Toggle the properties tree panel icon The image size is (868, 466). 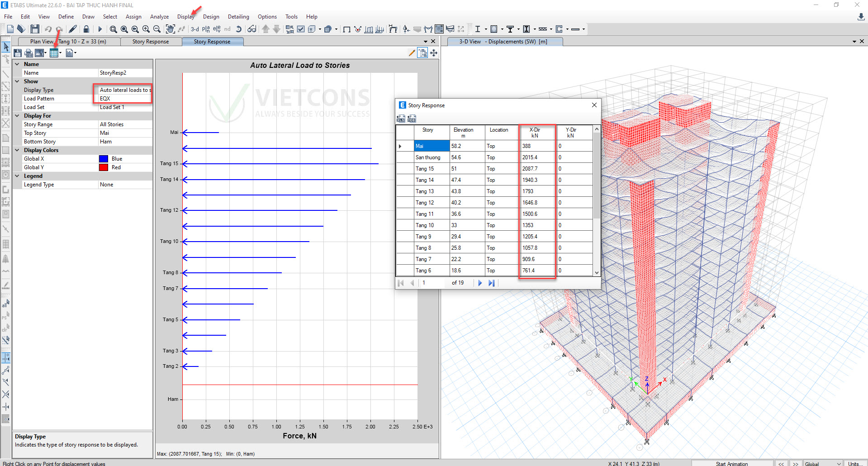tap(423, 53)
